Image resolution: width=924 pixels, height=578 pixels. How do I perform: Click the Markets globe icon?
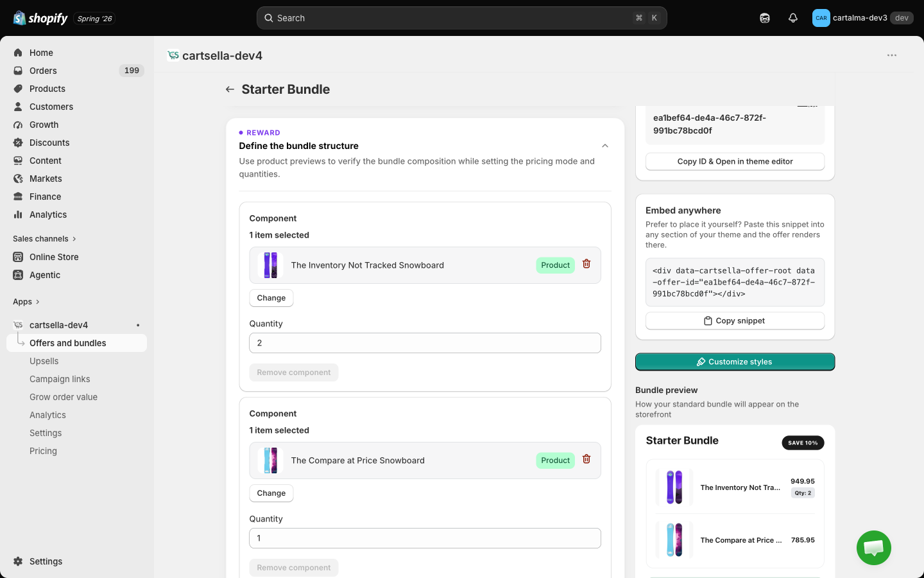[x=18, y=179]
